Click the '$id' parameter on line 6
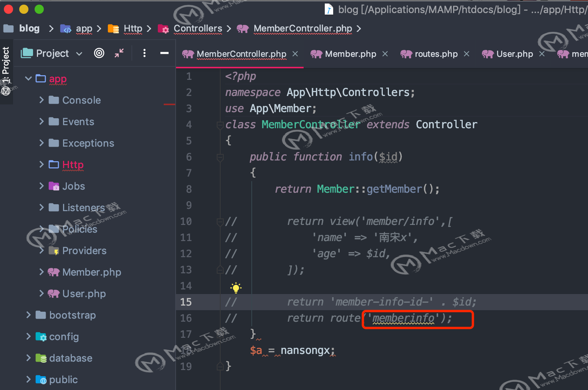This screenshot has width=588, height=390. point(388,157)
